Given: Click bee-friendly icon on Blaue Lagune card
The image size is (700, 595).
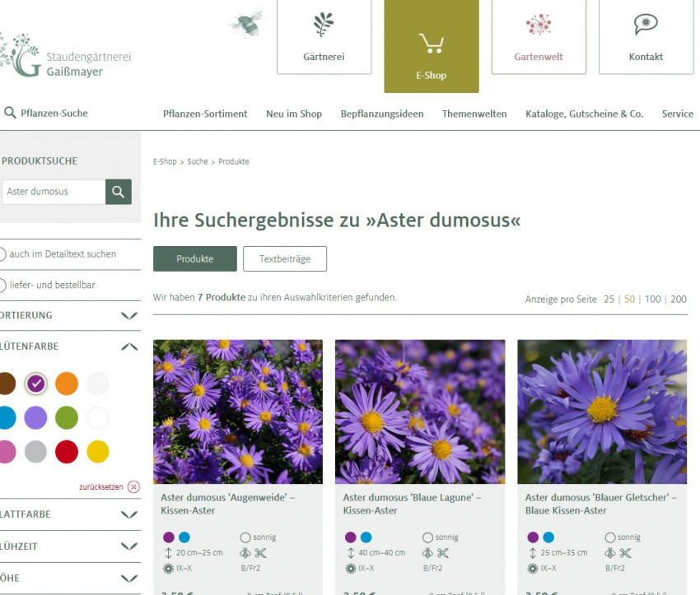Looking at the screenshot, I should tap(427, 553).
